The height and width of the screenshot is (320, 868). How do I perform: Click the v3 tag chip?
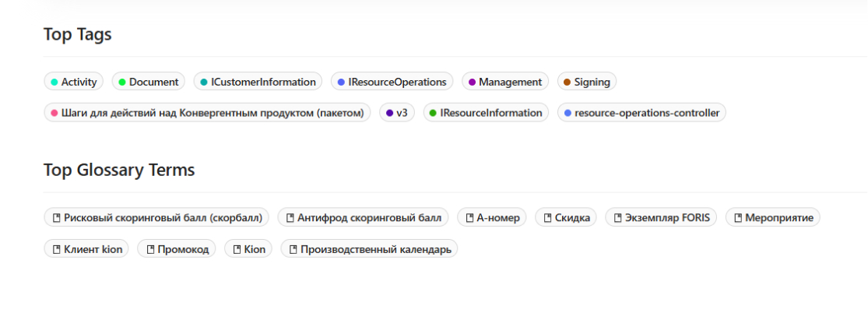pyautogui.click(x=397, y=113)
